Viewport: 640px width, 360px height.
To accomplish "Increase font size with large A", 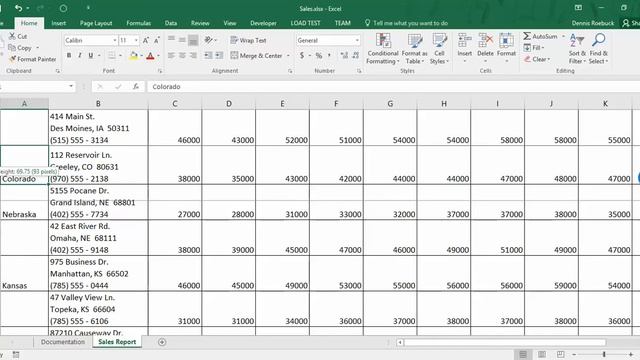I will pyautogui.click(x=146, y=40).
